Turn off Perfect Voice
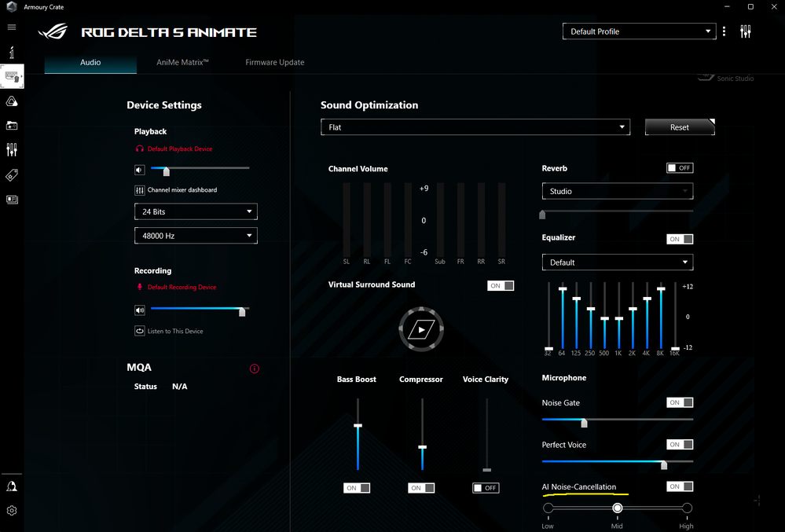 (680, 445)
